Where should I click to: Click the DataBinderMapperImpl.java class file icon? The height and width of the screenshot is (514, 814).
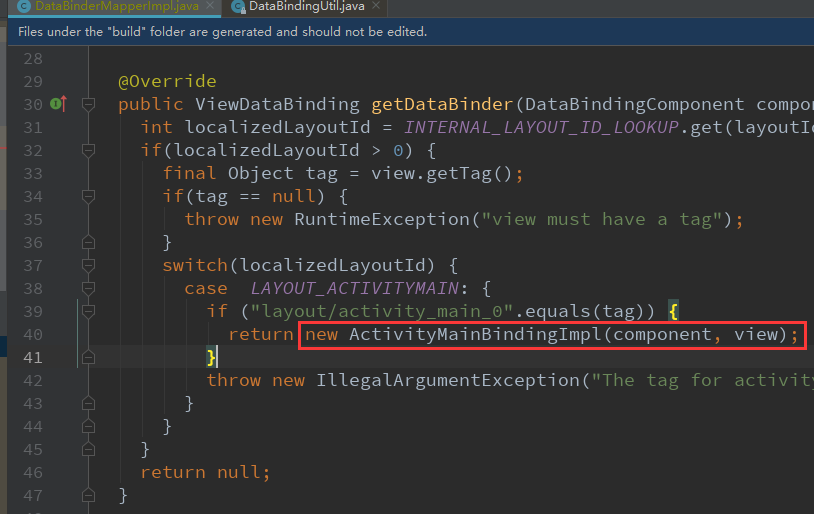coord(24,6)
